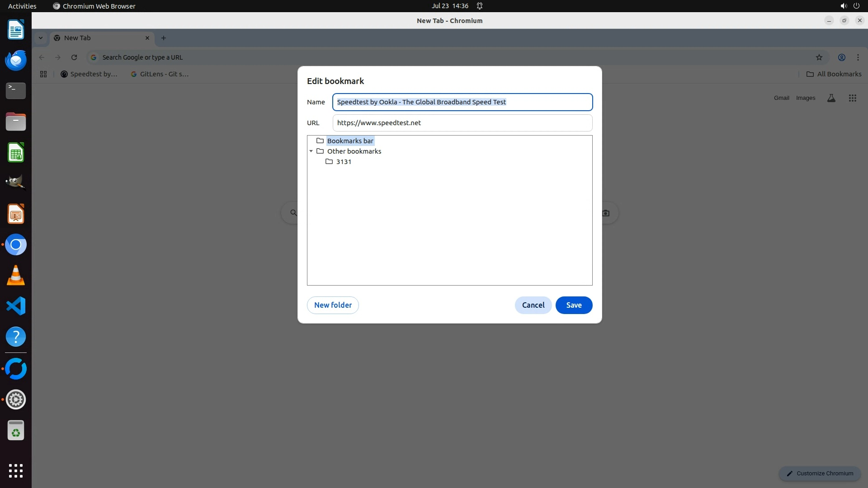Viewport: 868px width, 488px height.
Task: Open the All Bookmarks folder
Action: pyautogui.click(x=834, y=74)
